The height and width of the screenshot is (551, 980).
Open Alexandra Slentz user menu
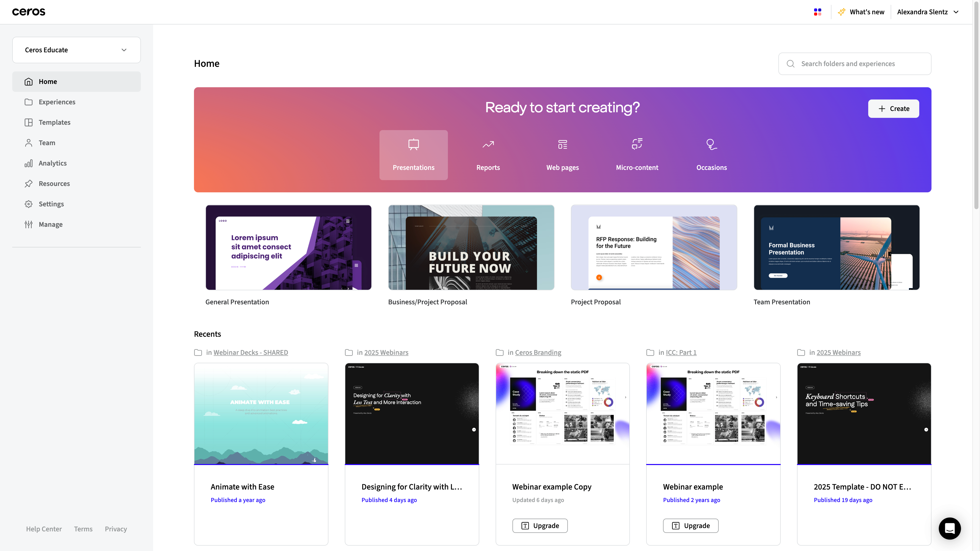927,12
